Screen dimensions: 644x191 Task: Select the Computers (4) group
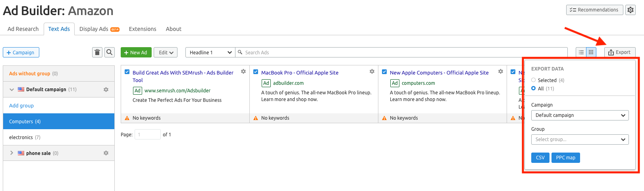(59, 121)
